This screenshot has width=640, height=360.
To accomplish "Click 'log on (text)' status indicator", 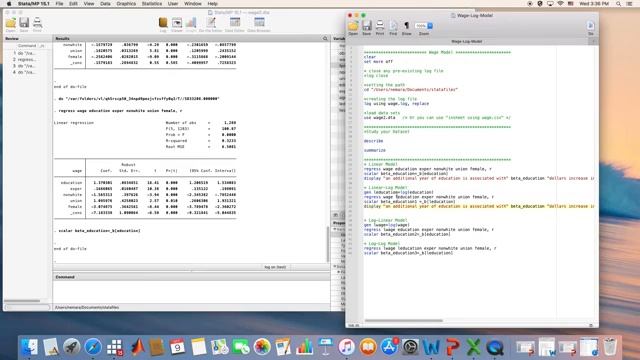I will (275, 267).
